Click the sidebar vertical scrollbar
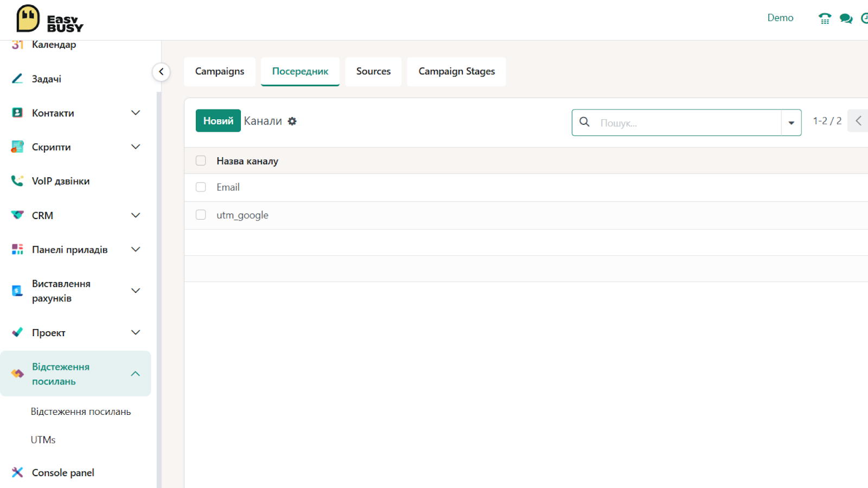This screenshot has width=868, height=488. point(159,290)
